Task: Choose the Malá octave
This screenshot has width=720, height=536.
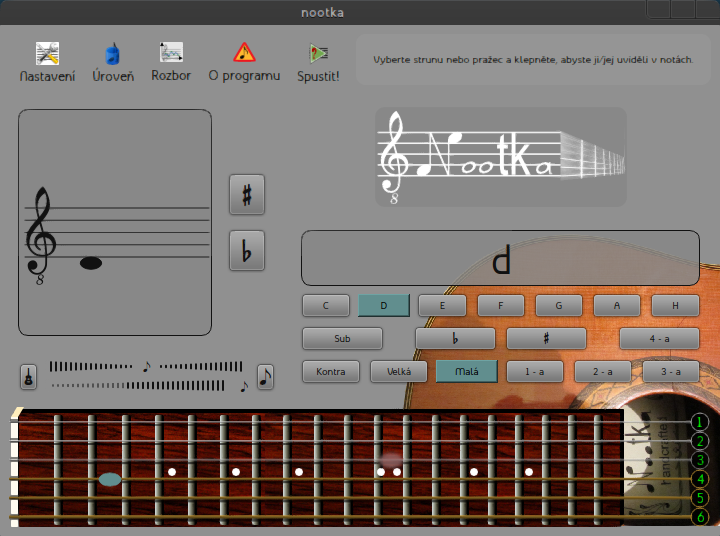Action: [467, 372]
